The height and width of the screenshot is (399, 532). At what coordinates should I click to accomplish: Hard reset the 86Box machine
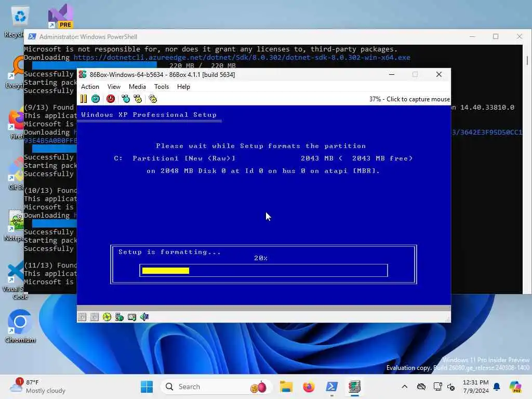tap(96, 99)
